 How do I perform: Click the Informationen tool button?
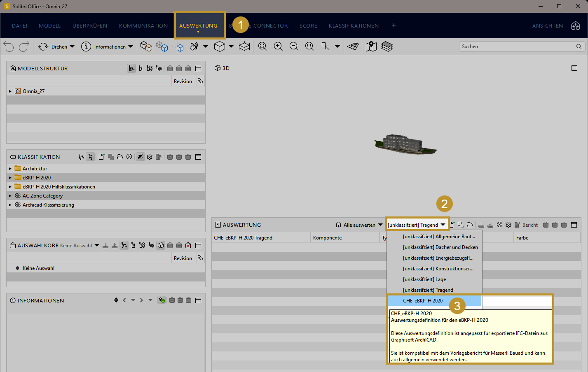click(103, 46)
